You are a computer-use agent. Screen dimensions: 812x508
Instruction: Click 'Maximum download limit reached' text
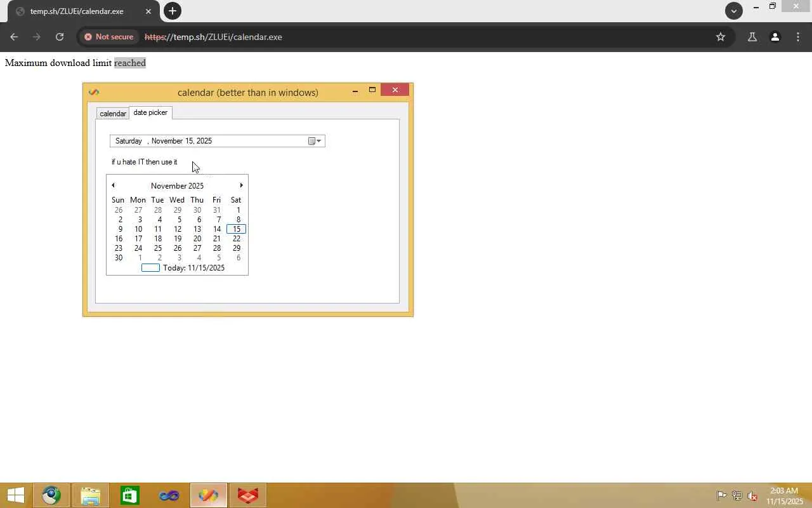[x=75, y=63]
